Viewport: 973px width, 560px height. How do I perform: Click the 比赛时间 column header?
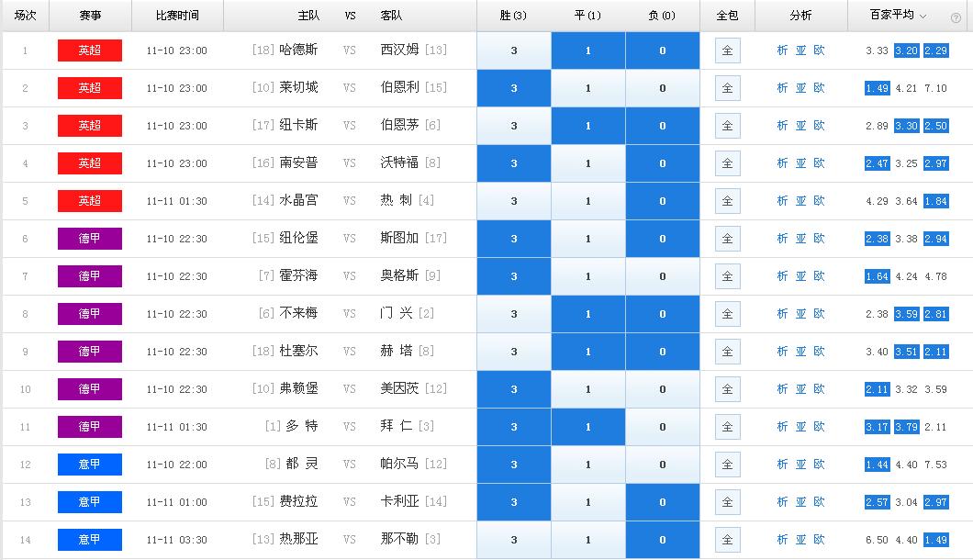[x=177, y=17]
